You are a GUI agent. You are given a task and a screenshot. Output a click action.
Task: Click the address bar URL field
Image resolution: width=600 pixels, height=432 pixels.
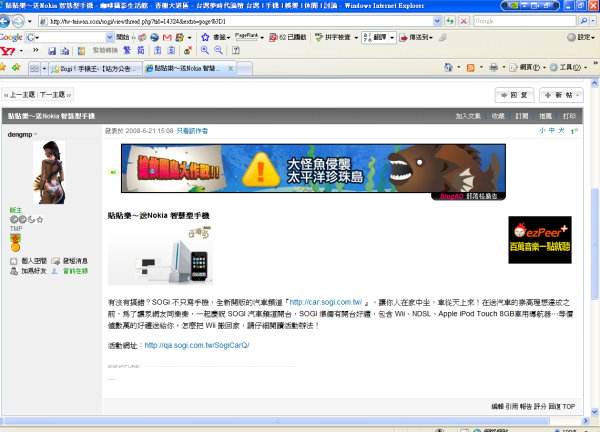(236, 21)
